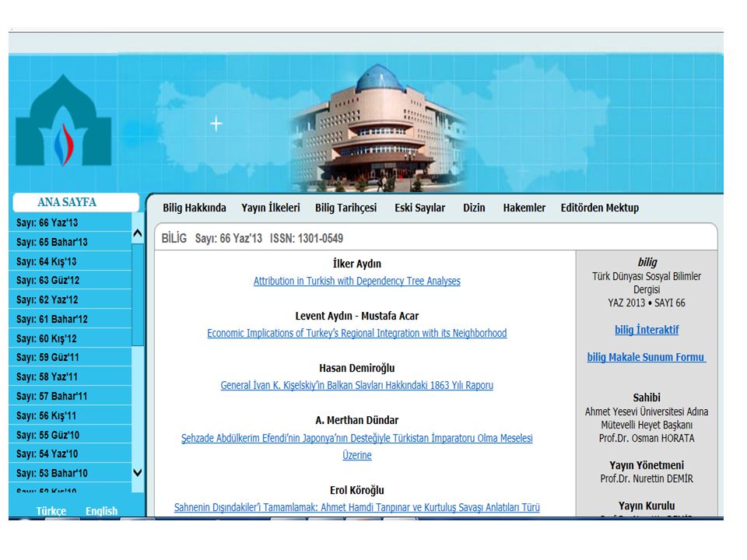
Task: Switch site language to English
Action: tap(101, 511)
